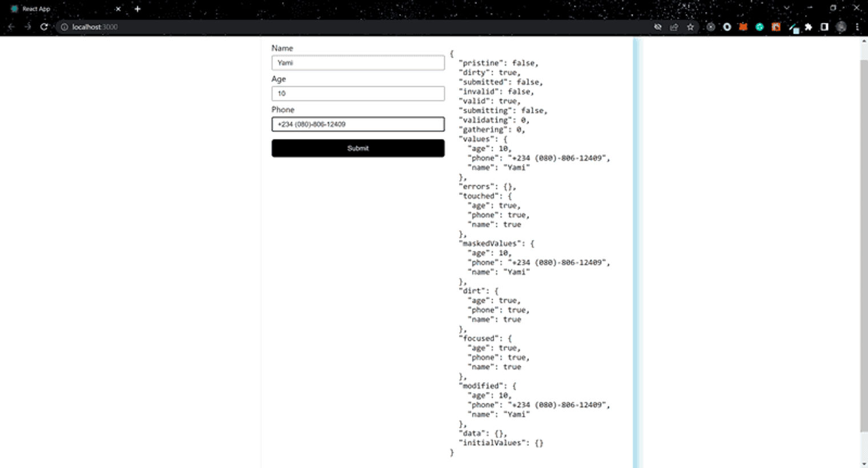The height and width of the screenshot is (468, 868).
Task: Open the white ring extension icon
Action: (727, 27)
